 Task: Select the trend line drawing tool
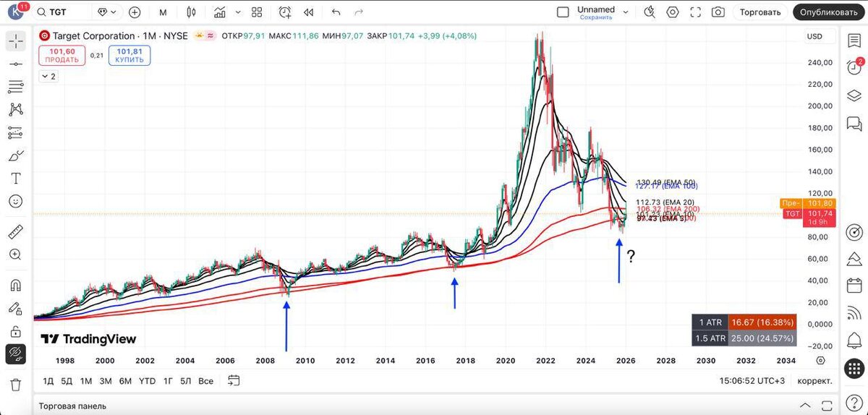(x=16, y=64)
